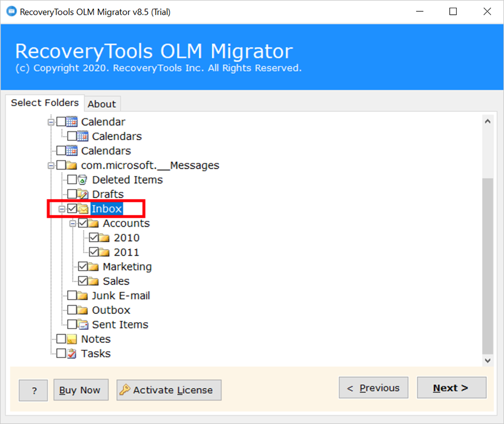The image size is (504, 424).
Task: Switch to the About tab
Action: click(x=102, y=104)
